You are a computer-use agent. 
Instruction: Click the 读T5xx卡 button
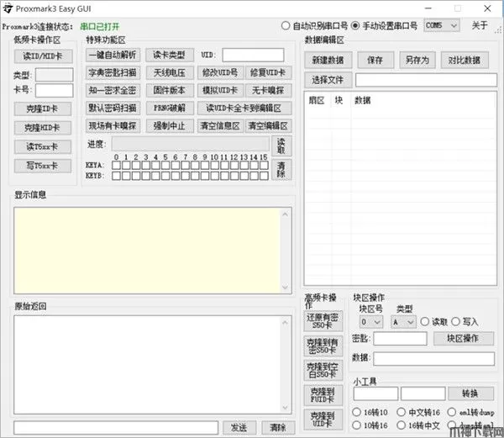43,147
